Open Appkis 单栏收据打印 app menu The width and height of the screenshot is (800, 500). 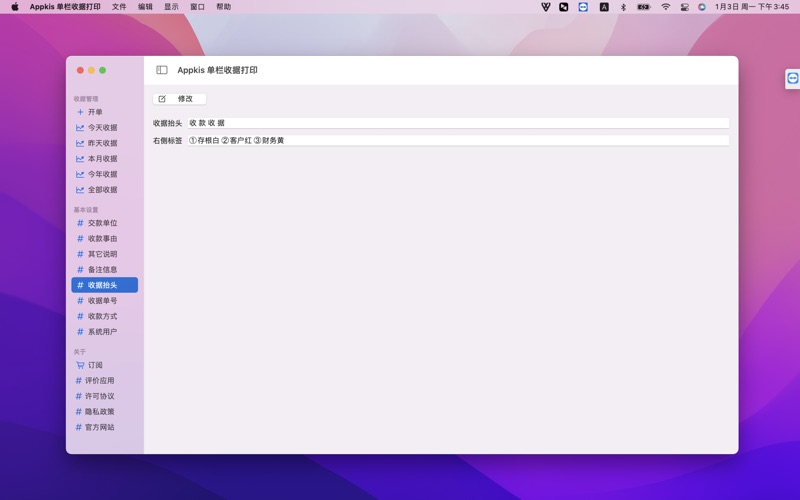[65, 7]
